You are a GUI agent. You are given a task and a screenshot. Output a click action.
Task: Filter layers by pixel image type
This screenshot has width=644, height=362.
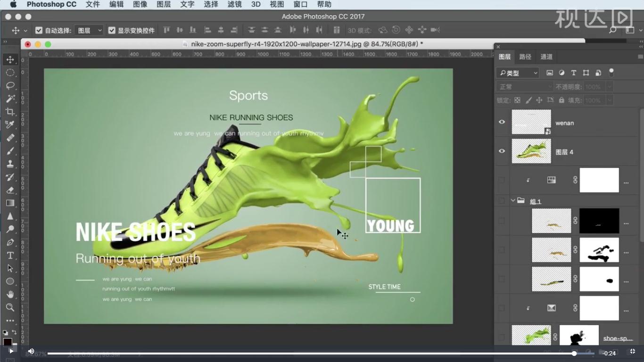coord(550,73)
